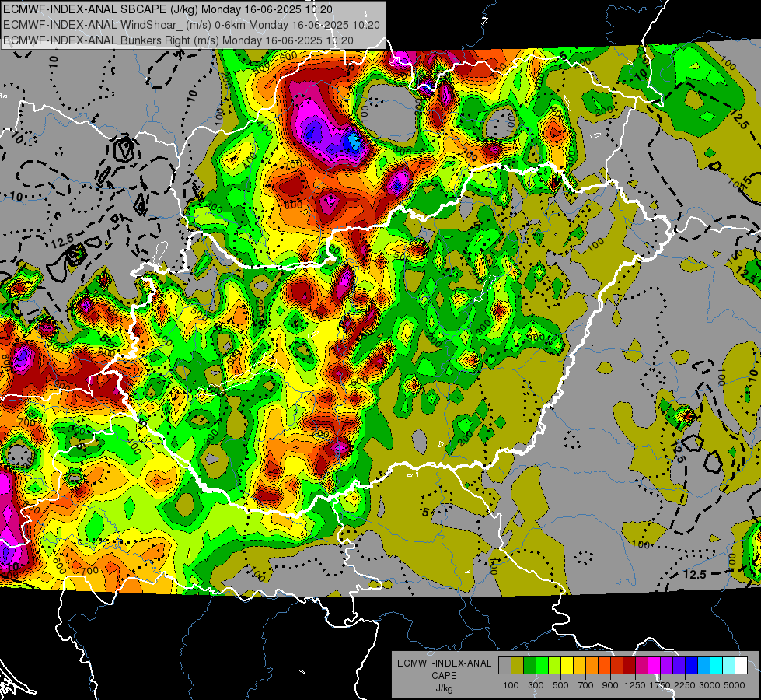Click the legend scale value 700
The width and height of the screenshot is (761, 700).
coord(586,685)
